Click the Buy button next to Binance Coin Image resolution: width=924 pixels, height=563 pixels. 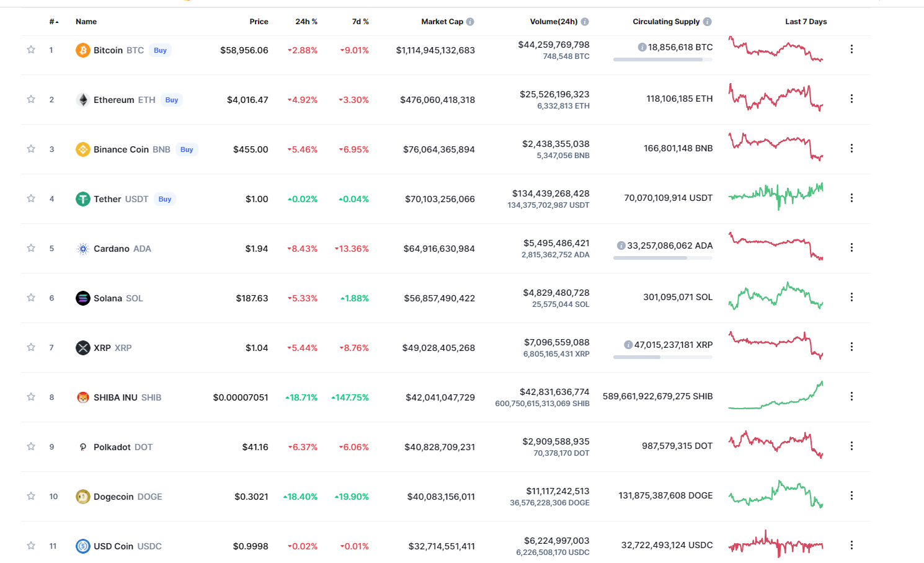point(187,149)
